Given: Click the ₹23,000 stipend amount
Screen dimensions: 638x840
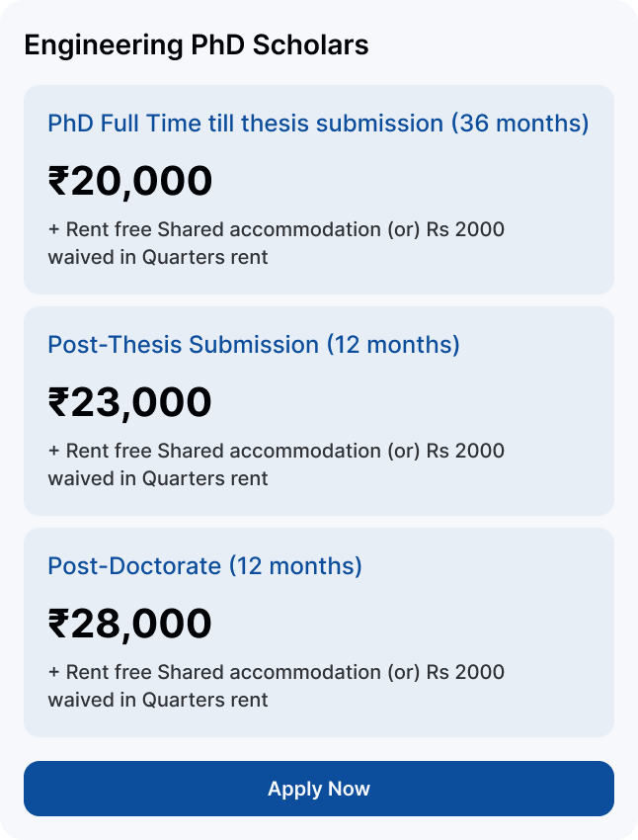Looking at the screenshot, I should [x=130, y=402].
